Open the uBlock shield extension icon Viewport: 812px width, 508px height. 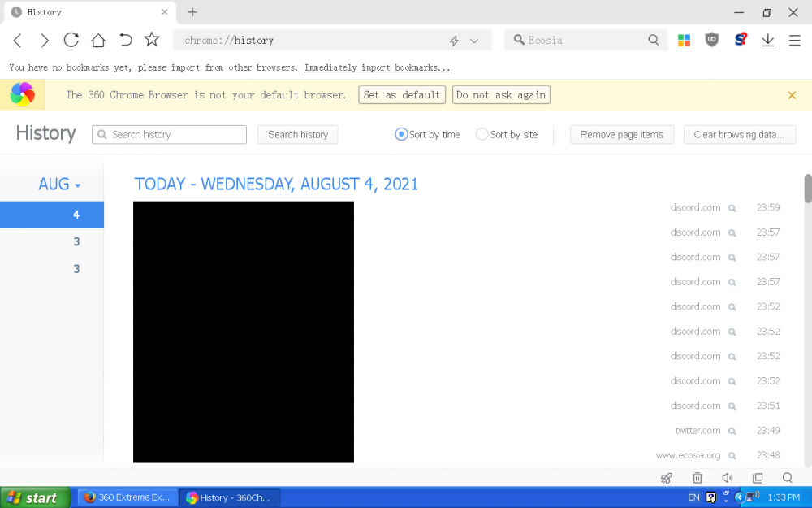pyautogui.click(x=712, y=40)
